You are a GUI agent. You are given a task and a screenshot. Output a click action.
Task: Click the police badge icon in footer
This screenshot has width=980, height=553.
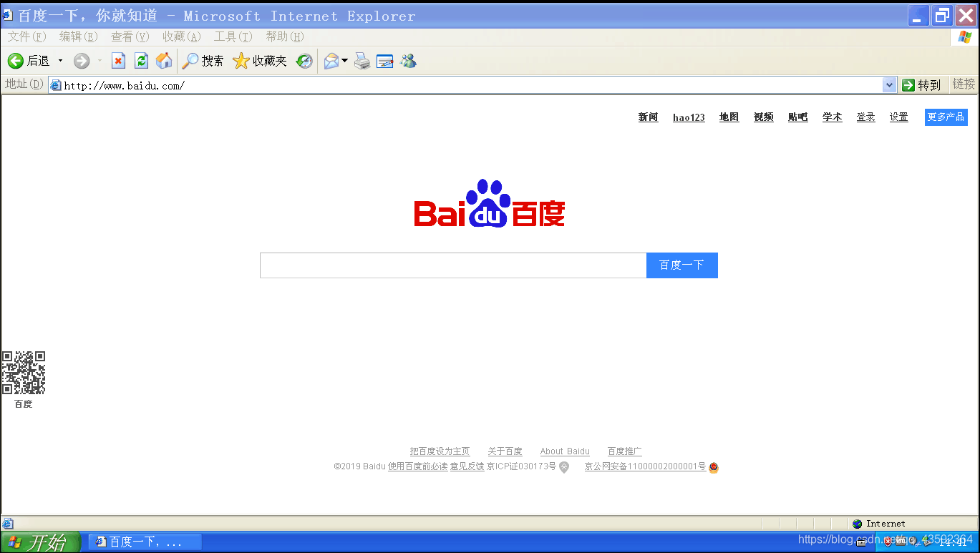coord(713,467)
